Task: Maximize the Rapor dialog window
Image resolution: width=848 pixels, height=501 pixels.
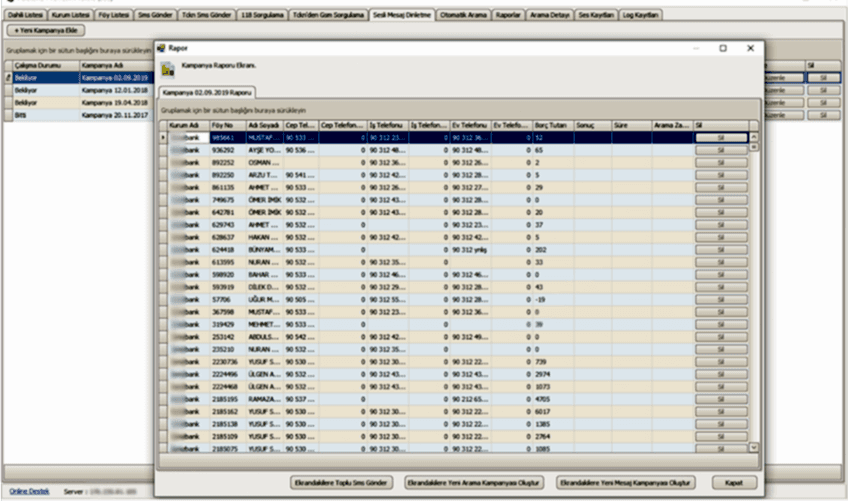Action: click(722, 48)
